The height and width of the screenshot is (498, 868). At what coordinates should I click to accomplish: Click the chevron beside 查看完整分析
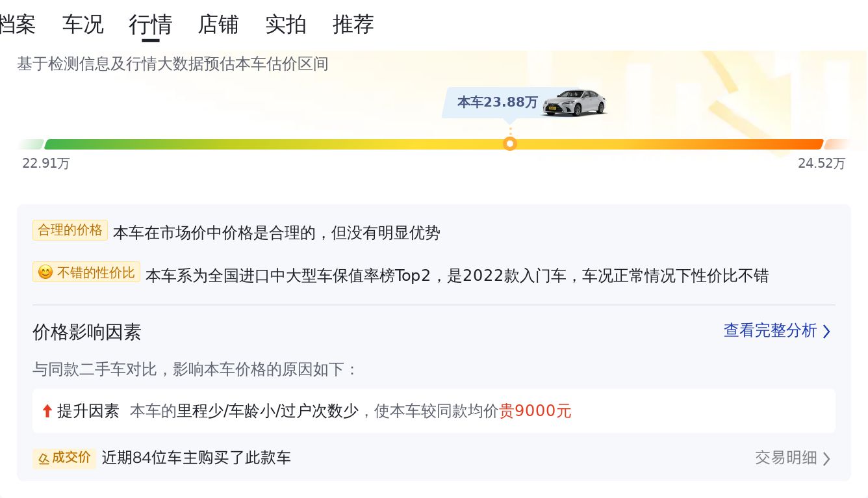pos(826,332)
